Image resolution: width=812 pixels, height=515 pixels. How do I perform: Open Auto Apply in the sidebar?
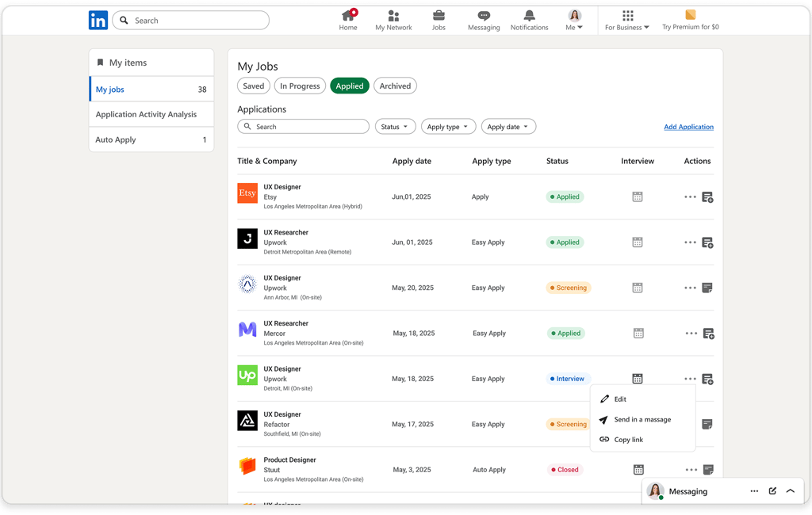[151, 139]
